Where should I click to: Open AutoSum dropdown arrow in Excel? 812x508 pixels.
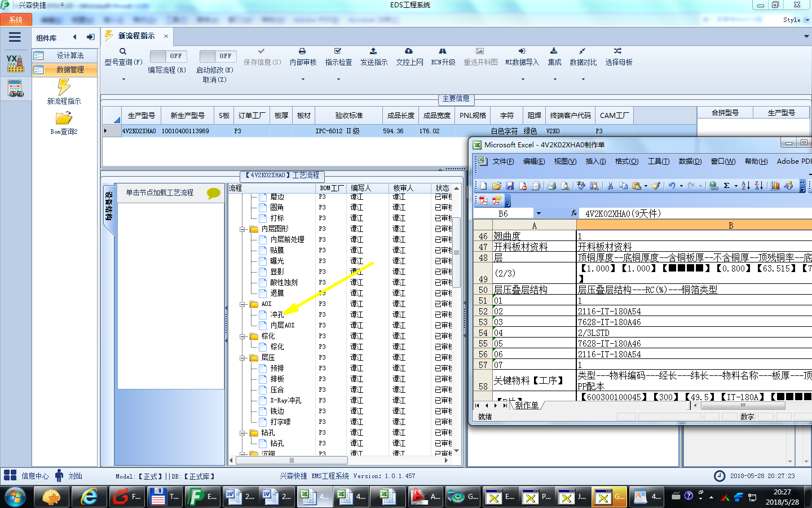tap(736, 186)
